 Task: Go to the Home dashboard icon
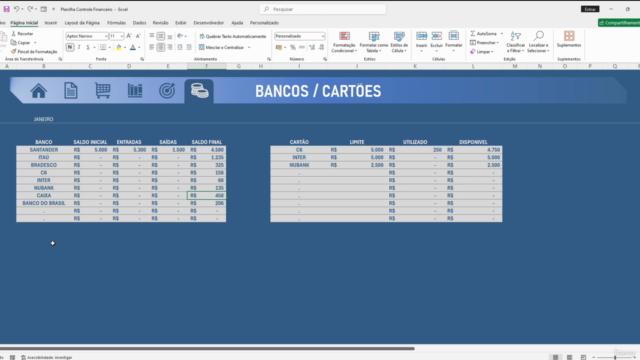[38, 91]
